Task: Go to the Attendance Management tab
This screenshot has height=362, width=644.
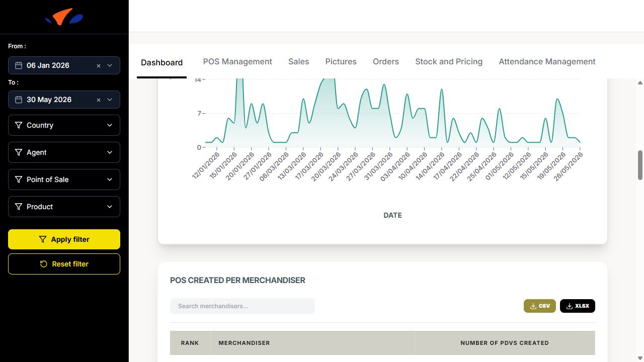Action: (547, 61)
